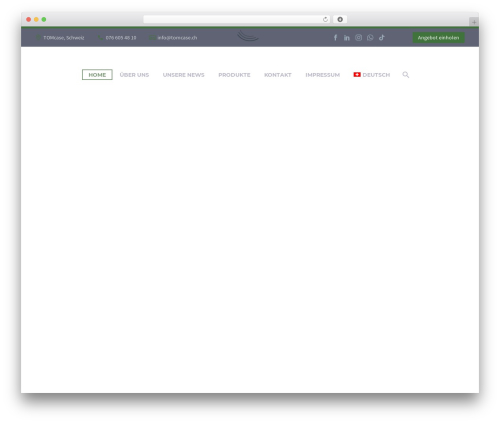Click the browser address bar
500x423 pixels.
(237, 20)
